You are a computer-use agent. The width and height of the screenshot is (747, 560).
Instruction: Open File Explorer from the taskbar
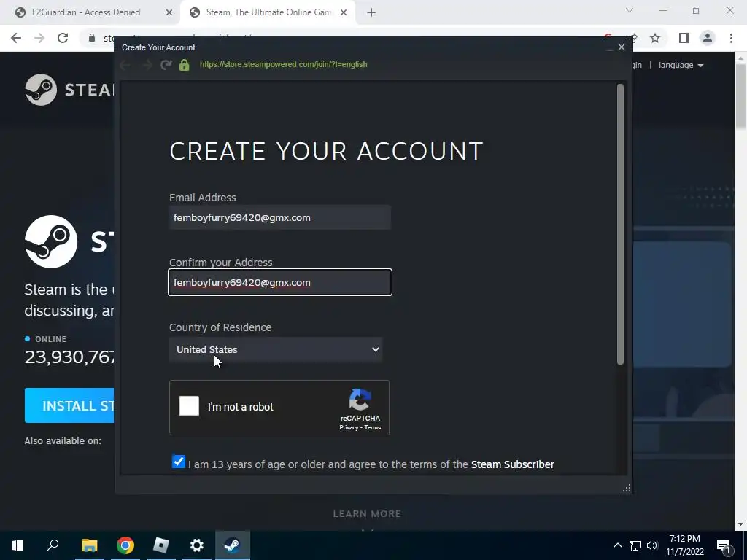(89, 545)
